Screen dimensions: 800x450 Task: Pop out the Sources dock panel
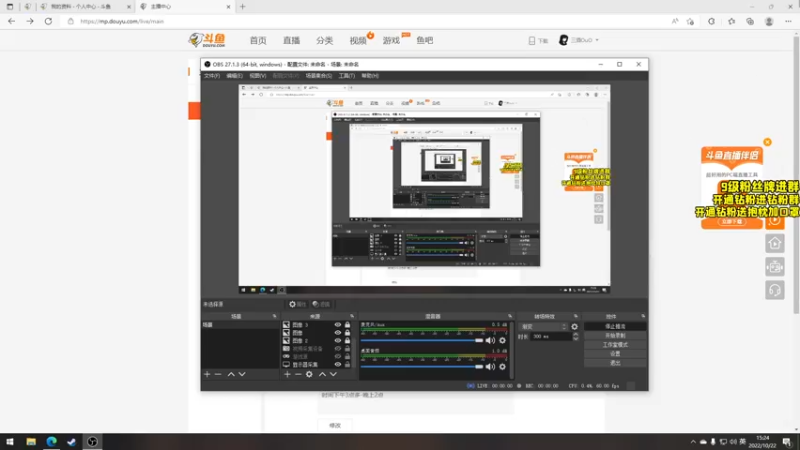click(352, 316)
